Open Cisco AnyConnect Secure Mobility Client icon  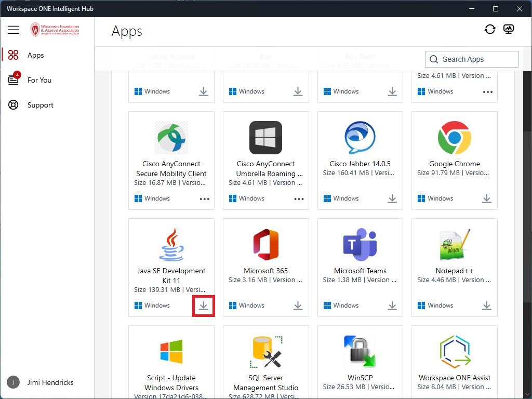[171, 138]
